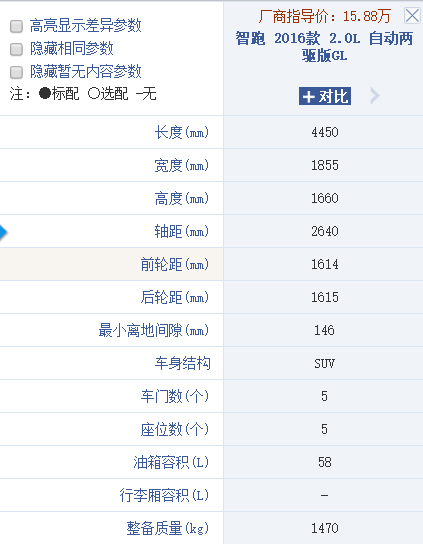This screenshot has height=544, width=423.
Task: Click the 宽度(mm) parameter label
Action: coord(181,165)
